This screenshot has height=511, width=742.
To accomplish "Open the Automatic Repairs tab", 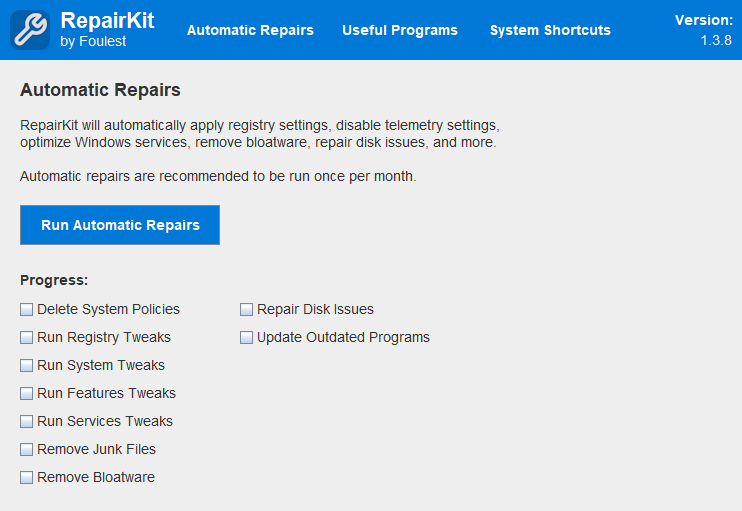I will tap(250, 30).
